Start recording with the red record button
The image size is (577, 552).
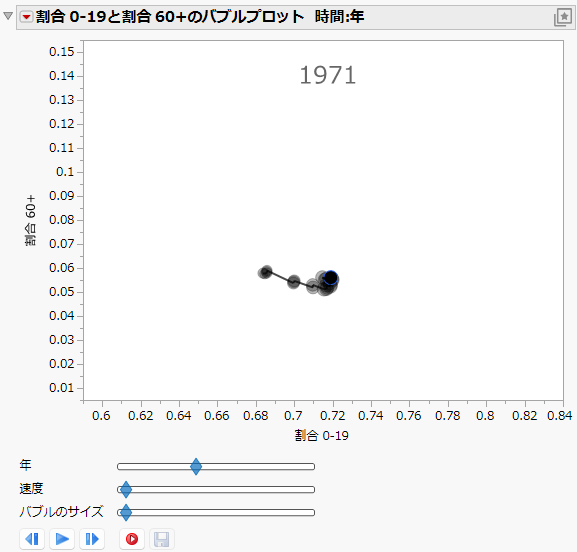[x=132, y=539]
